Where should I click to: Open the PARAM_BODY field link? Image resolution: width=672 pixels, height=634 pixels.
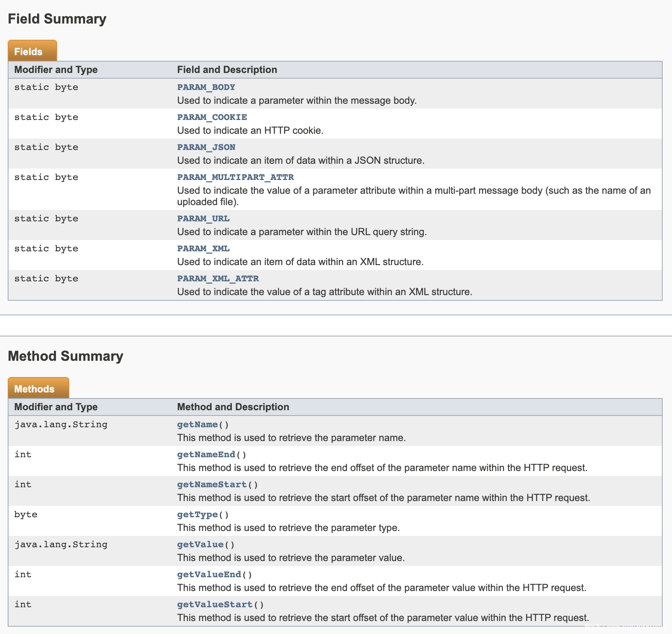(206, 87)
